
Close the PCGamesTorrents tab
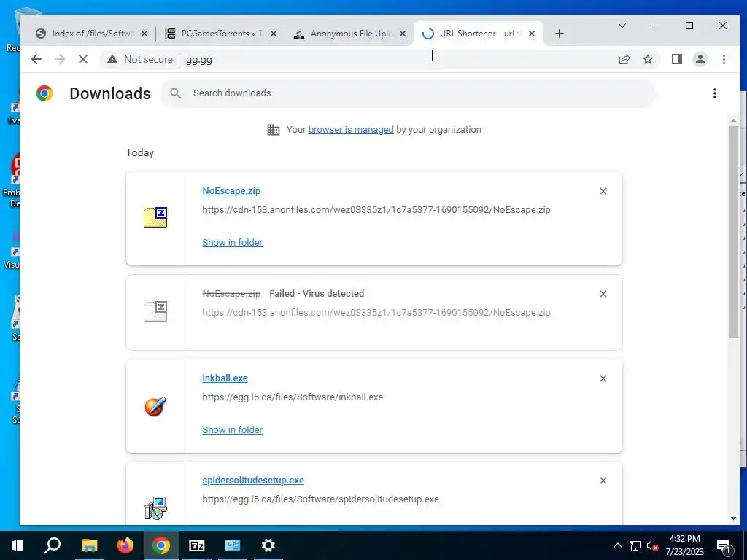point(274,34)
